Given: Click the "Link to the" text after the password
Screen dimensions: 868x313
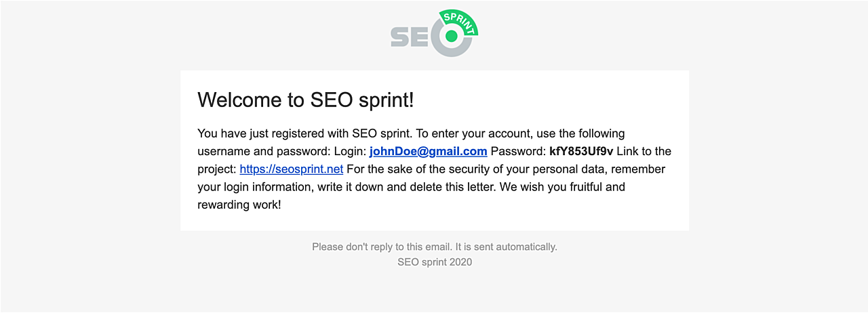Looking at the screenshot, I should [644, 151].
